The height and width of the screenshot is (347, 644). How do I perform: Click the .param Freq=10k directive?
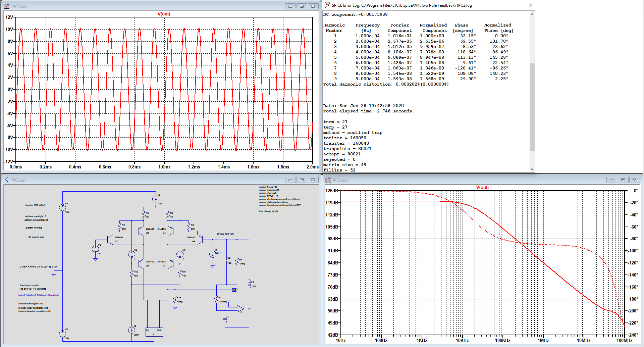click(268, 187)
